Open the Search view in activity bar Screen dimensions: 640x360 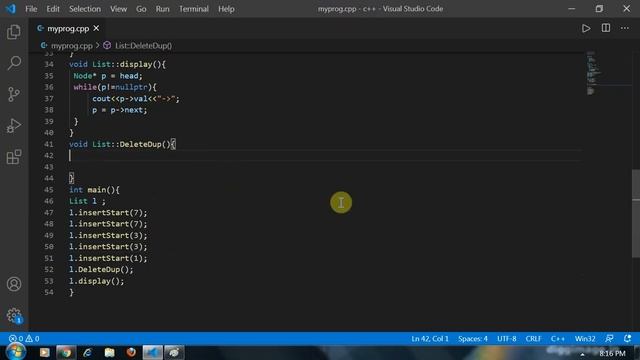(x=14, y=63)
